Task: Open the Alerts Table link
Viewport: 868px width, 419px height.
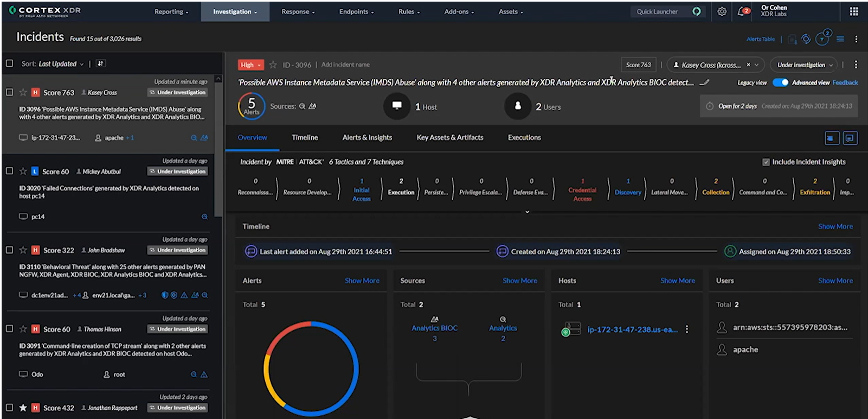Action: (x=760, y=39)
